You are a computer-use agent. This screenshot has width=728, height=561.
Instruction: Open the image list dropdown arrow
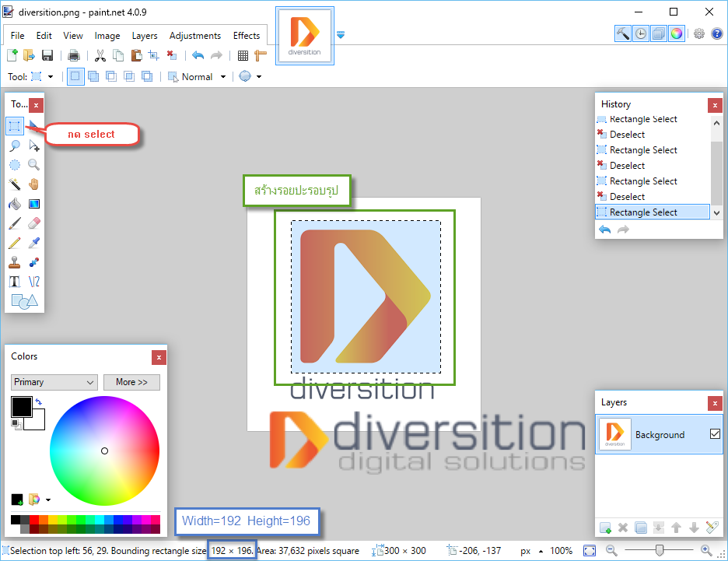[341, 35]
